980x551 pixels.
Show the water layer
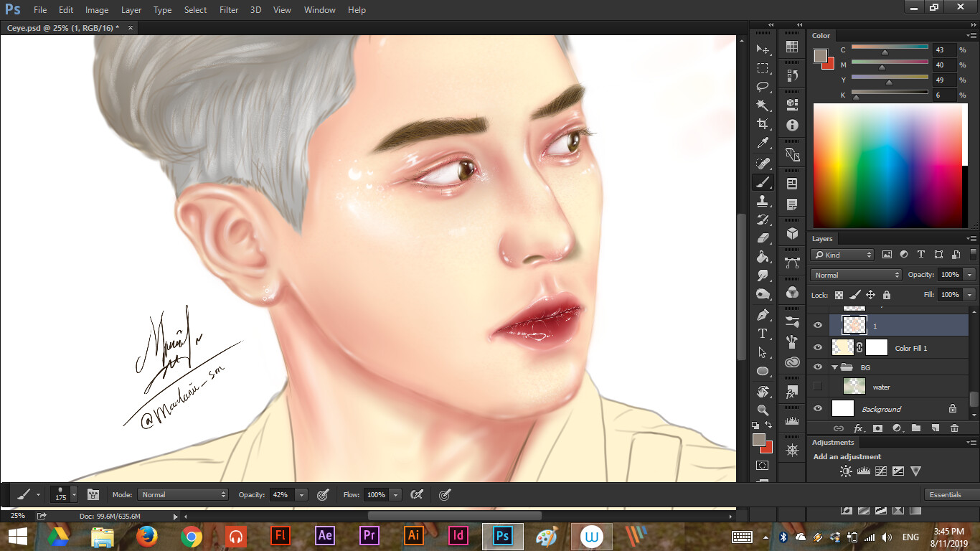tap(817, 387)
